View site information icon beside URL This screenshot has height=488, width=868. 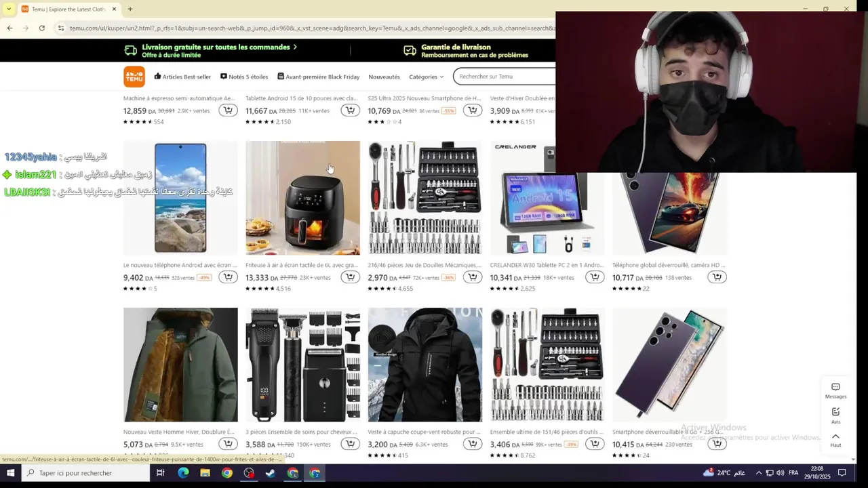tap(60, 28)
